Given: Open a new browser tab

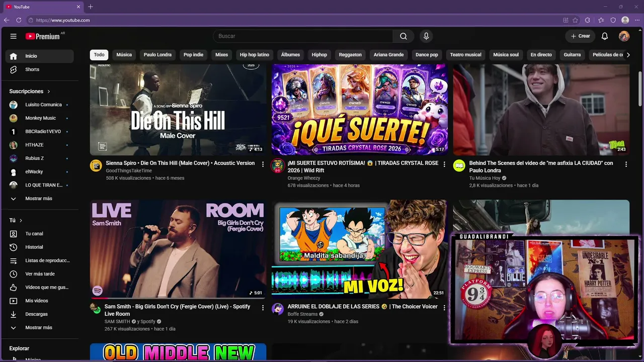Looking at the screenshot, I should 91,7.
